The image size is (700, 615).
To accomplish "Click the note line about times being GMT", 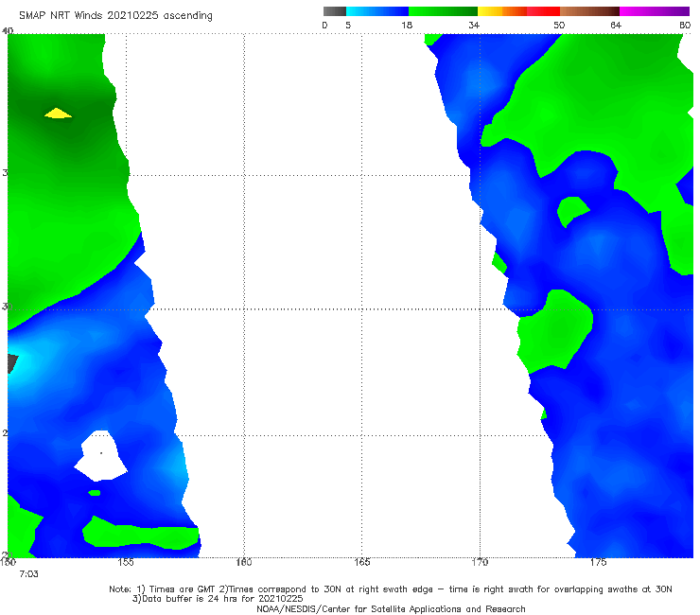I will (391, 589).
